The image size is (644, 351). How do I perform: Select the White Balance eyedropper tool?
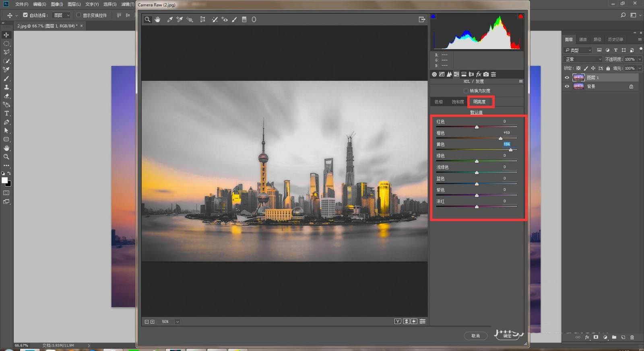(x=170, y=19)
